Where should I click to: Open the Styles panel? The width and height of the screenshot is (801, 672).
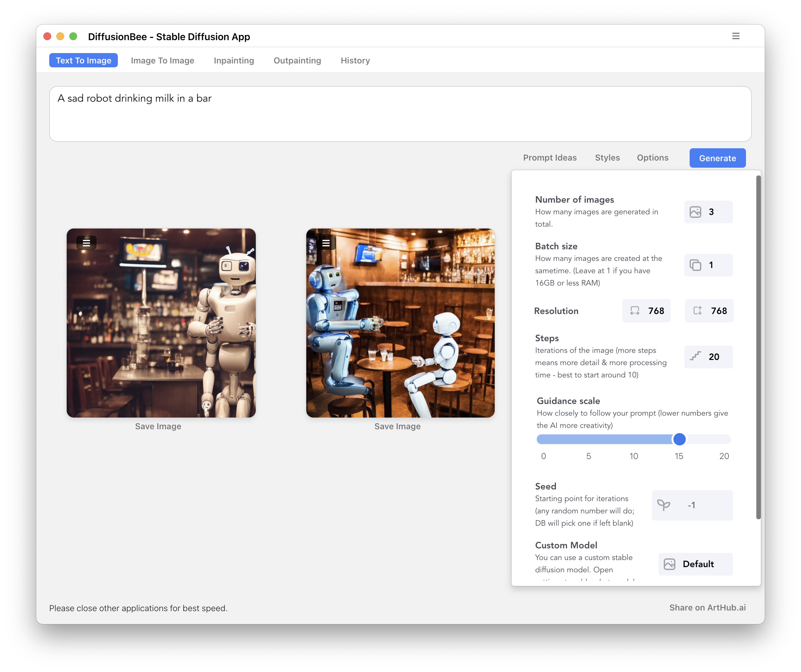(x=607, y=158)
